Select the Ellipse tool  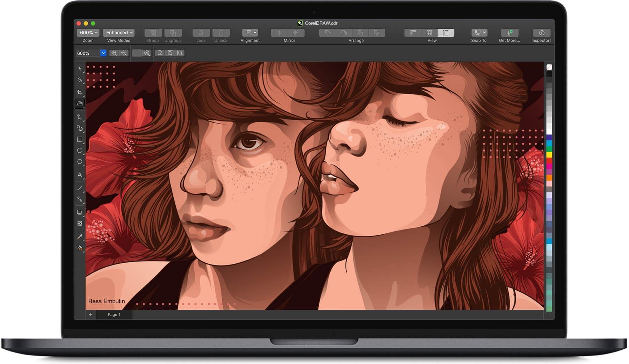pyautogui.click(x=80, y=151)
